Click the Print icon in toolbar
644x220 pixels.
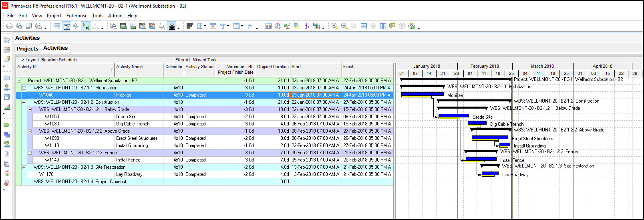point(9,26)
